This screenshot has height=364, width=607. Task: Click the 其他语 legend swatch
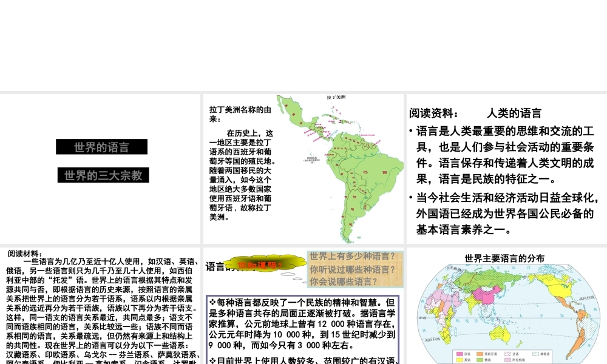pos(535,354)
